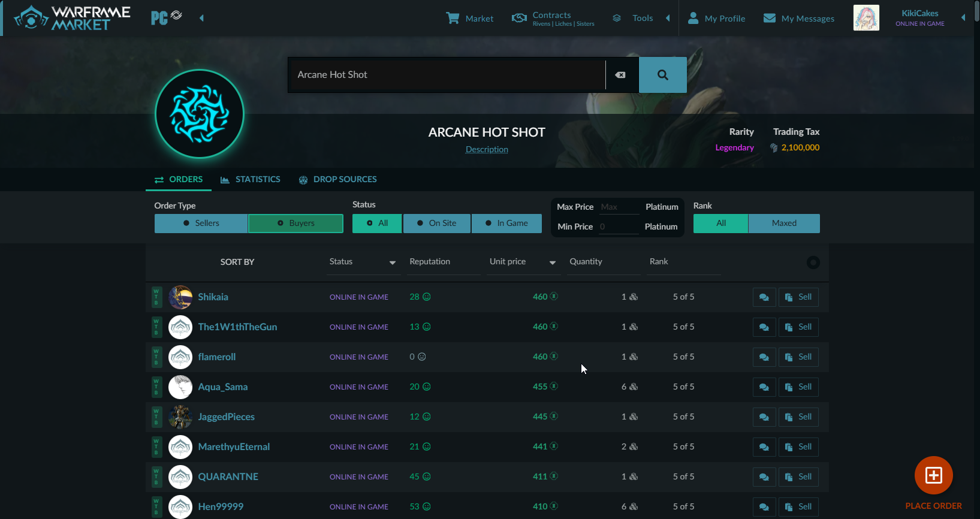Click the Max Price input
This screenshot has height=519, width=980.
(619, 207)
